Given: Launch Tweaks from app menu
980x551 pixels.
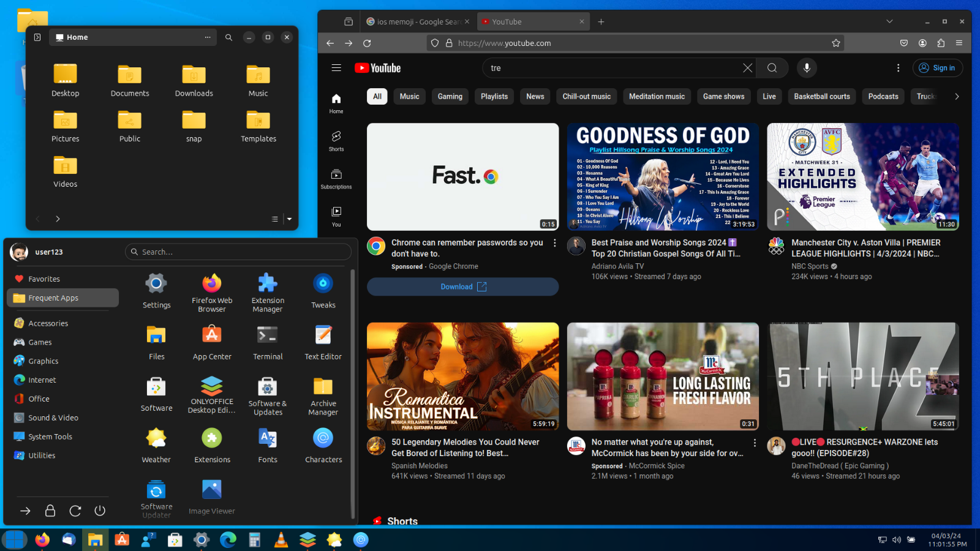Looking at the screenshot, I should coord(323,290).
